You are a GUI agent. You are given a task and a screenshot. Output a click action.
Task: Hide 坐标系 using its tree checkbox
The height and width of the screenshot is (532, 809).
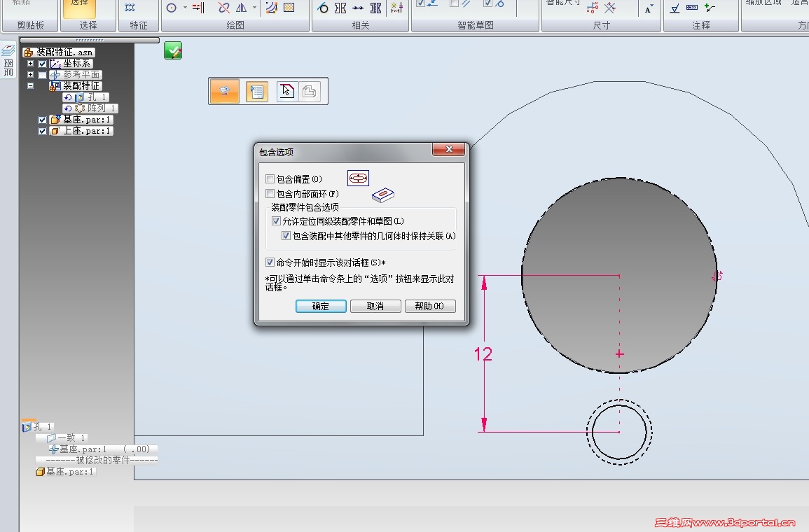click(42, 64)
